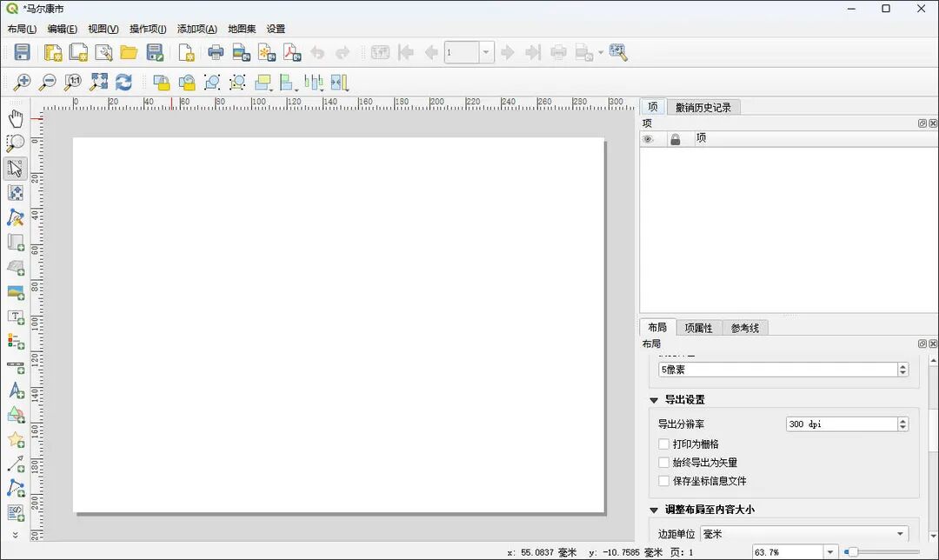Expand more tools chevron in left toolbar
Image resolution: width=939 pixels, height=560 pixels.
[16, 535]
